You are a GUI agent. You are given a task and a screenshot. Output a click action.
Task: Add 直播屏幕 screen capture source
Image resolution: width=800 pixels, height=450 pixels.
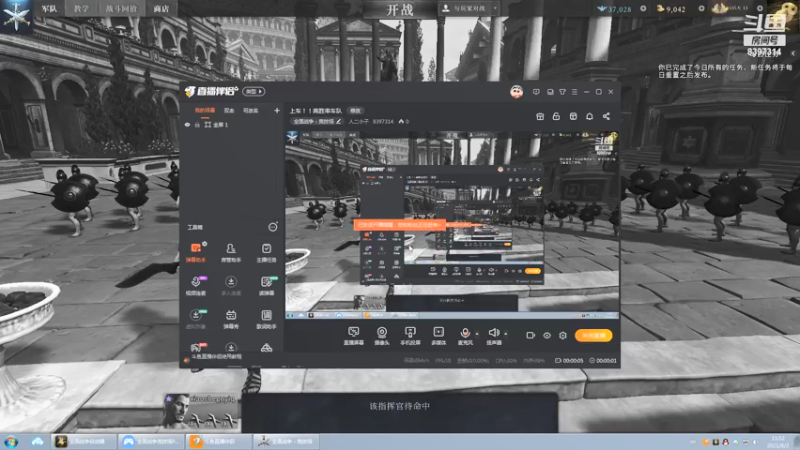[353, 336]
